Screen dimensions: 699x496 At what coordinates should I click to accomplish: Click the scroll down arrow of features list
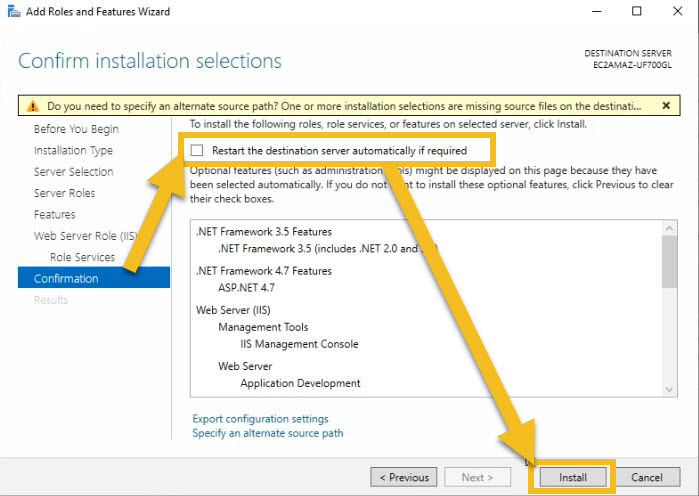pyautogui.click(x=669, y=389)
